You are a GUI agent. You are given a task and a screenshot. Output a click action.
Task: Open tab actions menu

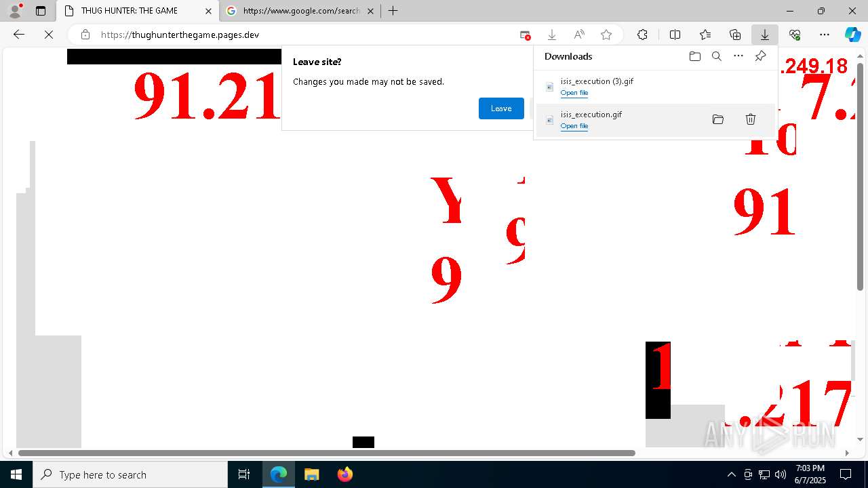point(41,11)
